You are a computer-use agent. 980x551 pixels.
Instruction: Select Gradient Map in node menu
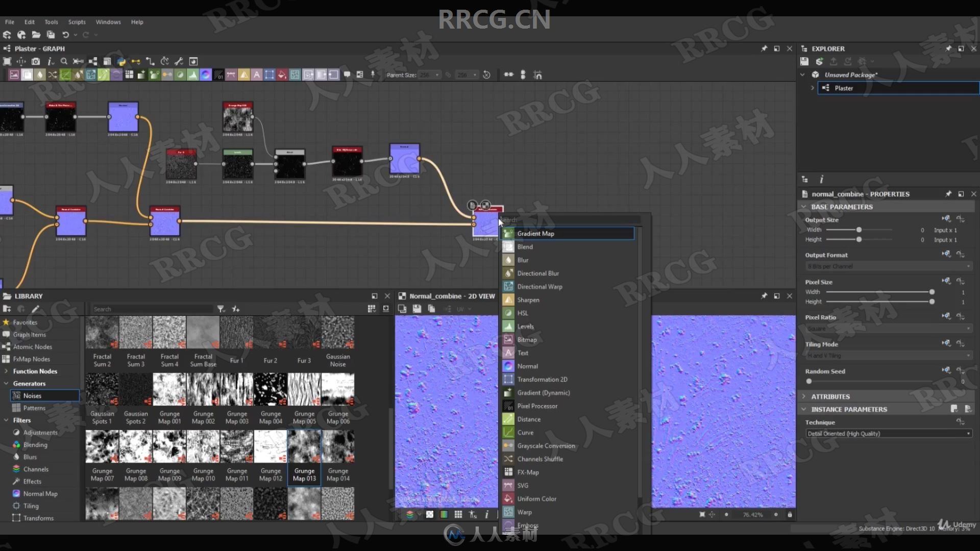point(568,234)
